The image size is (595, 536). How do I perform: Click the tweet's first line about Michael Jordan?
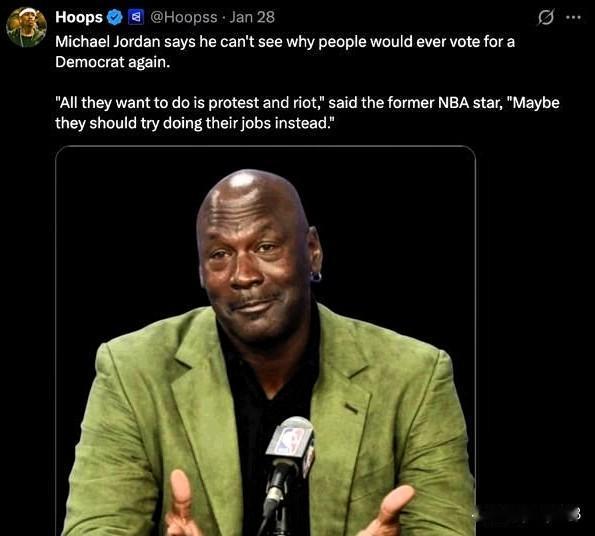(285, 42)
